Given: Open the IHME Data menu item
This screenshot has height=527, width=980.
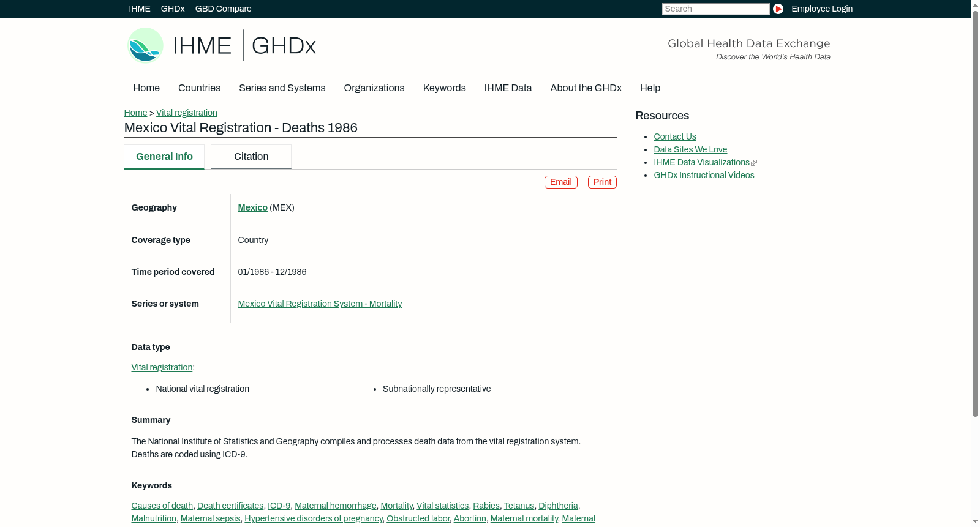Looking at the screenshot, I should 508,88.
